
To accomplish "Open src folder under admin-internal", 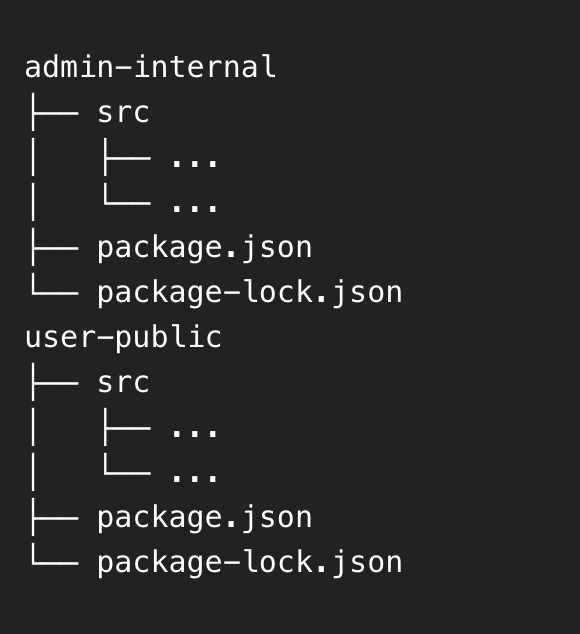I will (x=123, y=112).
